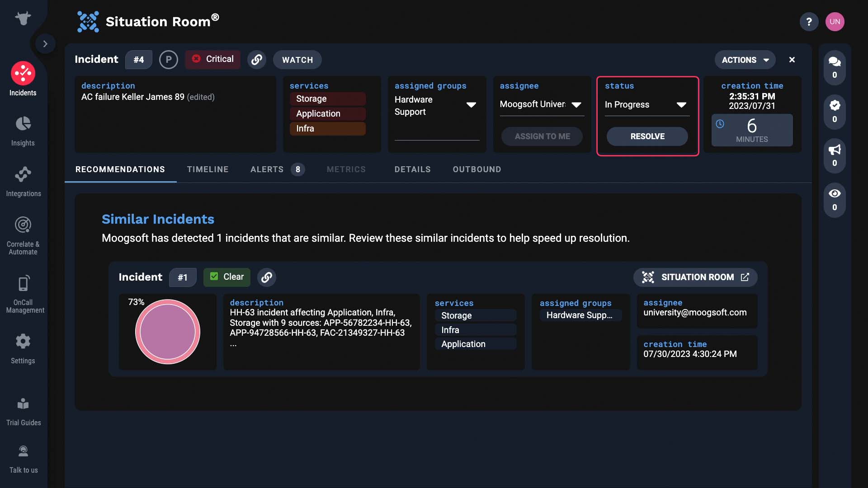Open the UN user avatar menu
868x488 pixels.
click(x=835, y=21)
